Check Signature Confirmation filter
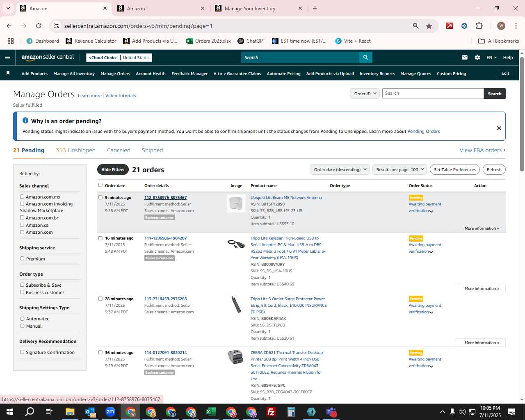The height and width of the screenshot is (420, 525). (22, 352)
